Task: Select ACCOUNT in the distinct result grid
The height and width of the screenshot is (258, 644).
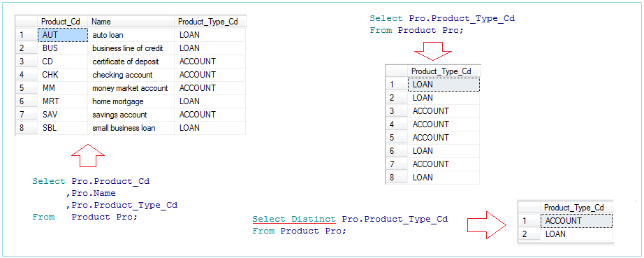Action: pyautogui.click(x=577, y=221)
